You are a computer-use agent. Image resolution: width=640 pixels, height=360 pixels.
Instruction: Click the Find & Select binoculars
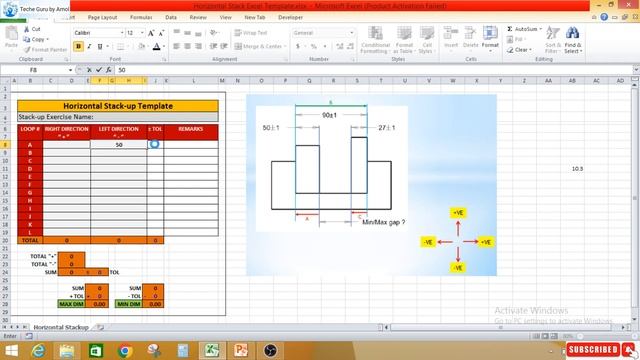(x=572, y=33)
